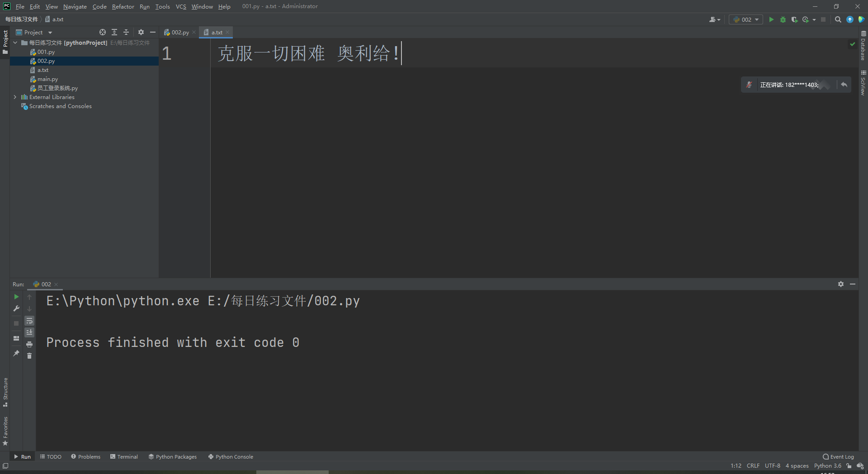
Task: Open the Project view selector dropdown
Action: click(x=34, y=32)
